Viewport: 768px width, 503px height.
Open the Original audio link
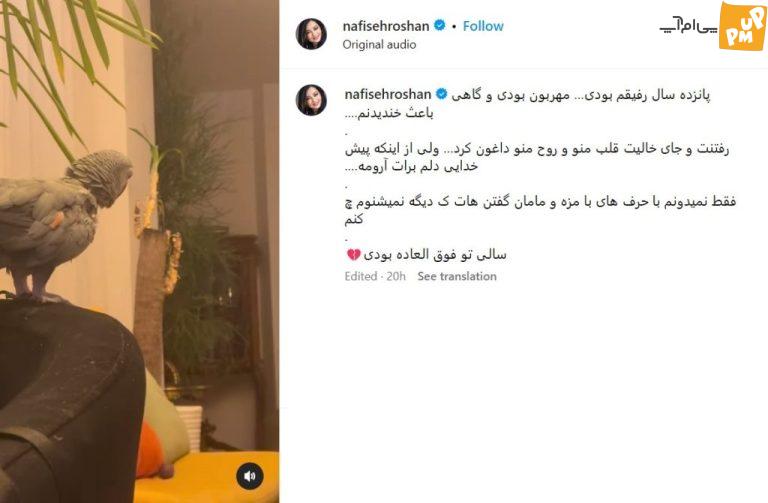[x=379, y=45]
